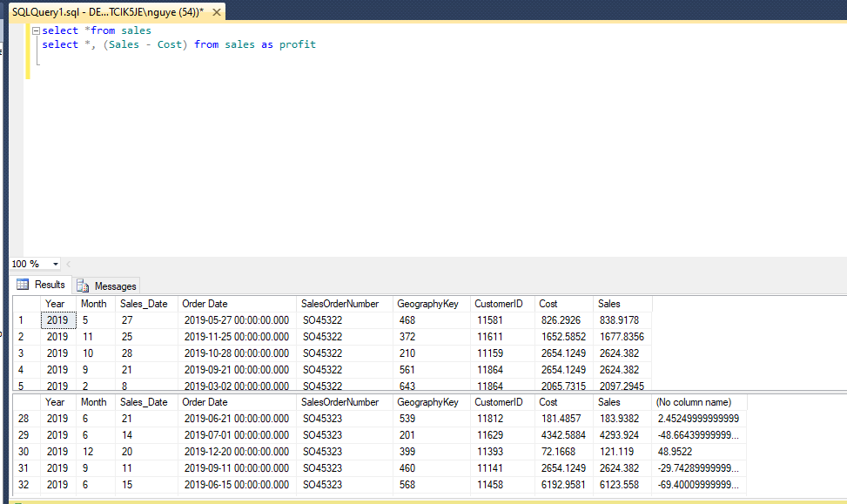Viewport: 847px width, 504px height.
Task: Click (Sales - Cost) expression in query
Action: [145, 45]
